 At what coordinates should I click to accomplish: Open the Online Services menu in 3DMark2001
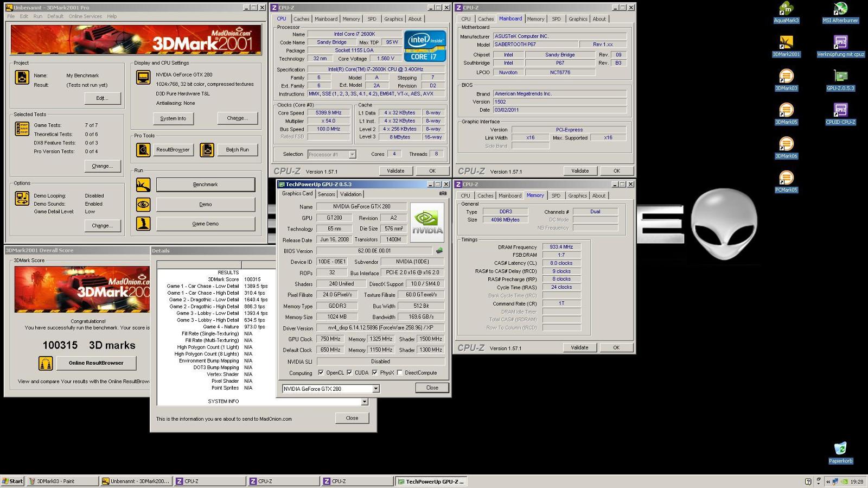pyautogui.click(x=85, y=16)
